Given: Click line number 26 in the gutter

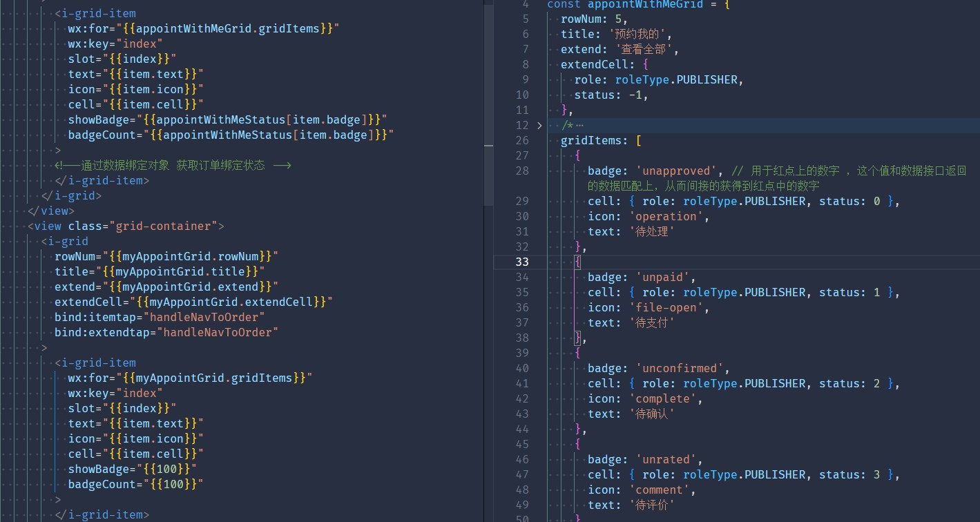Looking at the screenshot, I should point(522,140).
